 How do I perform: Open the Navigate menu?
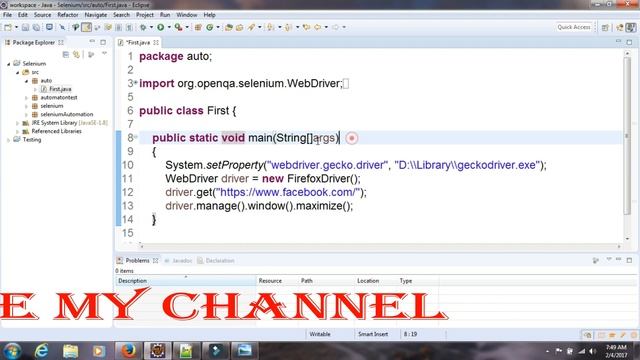pyautogui.click(x=96, y=15)
